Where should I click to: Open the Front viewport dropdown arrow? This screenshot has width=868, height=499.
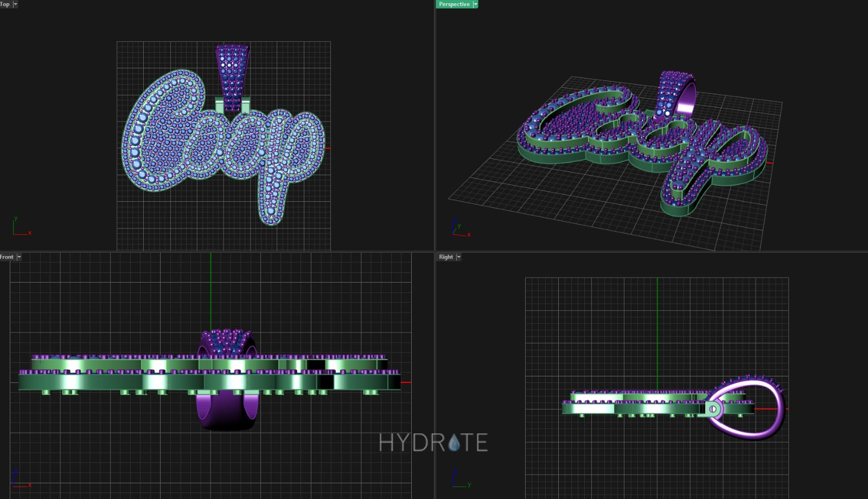click(x=19, y=257)
